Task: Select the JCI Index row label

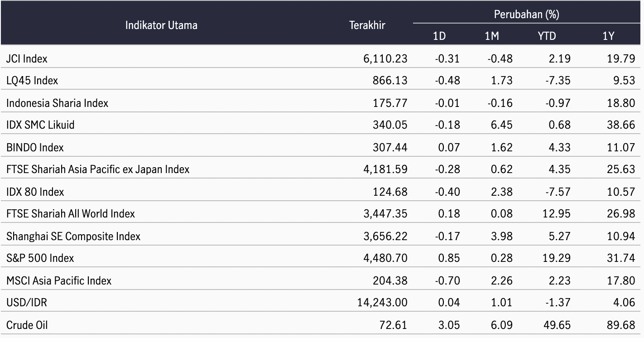Action: 27,58
